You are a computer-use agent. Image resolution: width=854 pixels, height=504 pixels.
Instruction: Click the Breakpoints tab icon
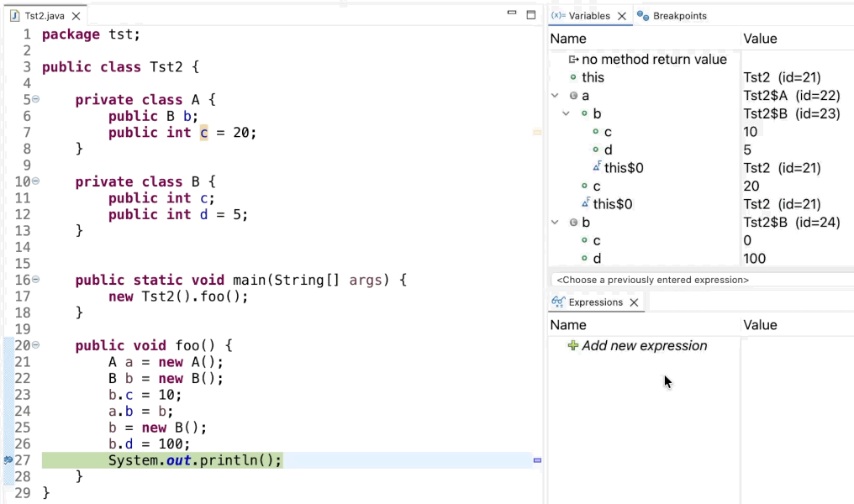tap(643, 16)
